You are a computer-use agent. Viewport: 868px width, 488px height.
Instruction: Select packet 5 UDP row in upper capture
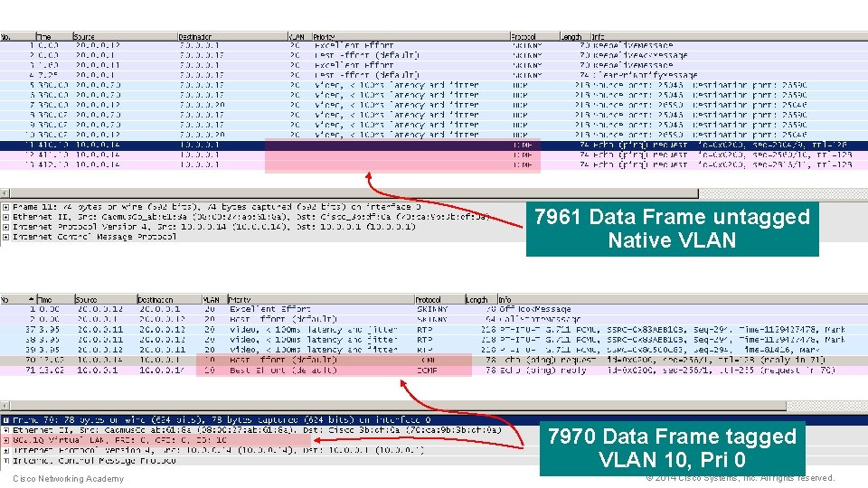(x=434, y=86)
